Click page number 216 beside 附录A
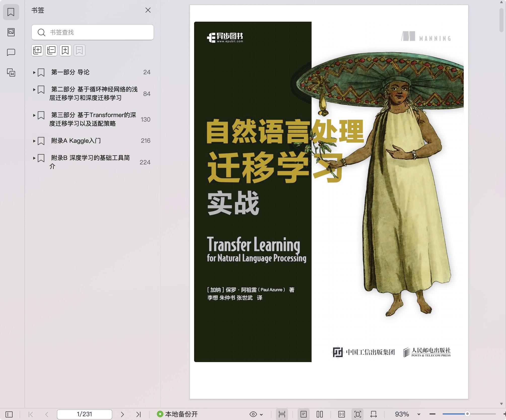 [x=146, y=141]
